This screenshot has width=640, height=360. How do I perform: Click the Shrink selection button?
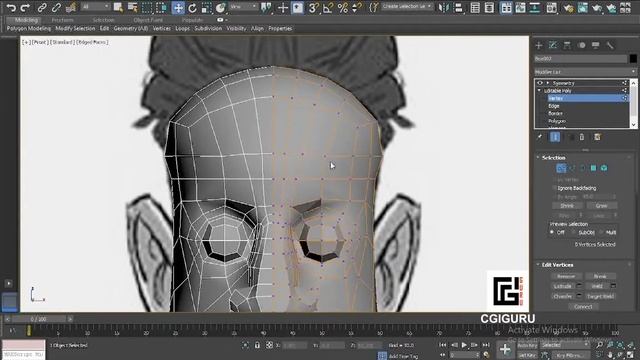click(567, 206)
